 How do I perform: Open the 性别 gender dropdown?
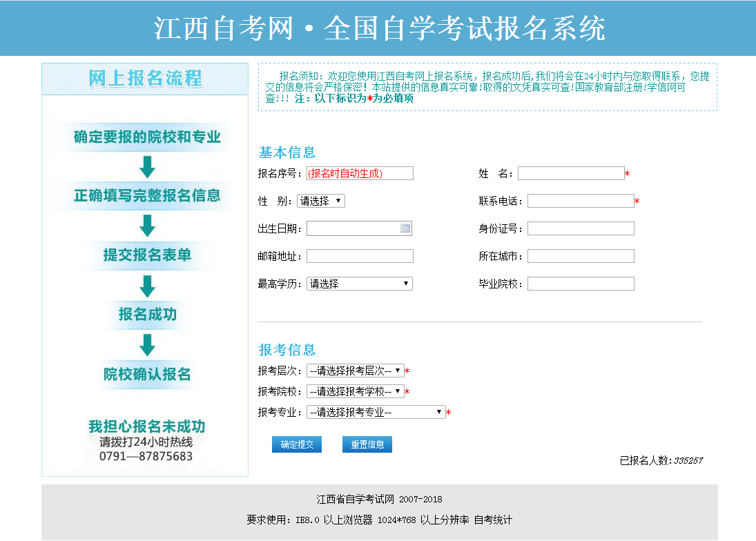[x=320, y=200]
